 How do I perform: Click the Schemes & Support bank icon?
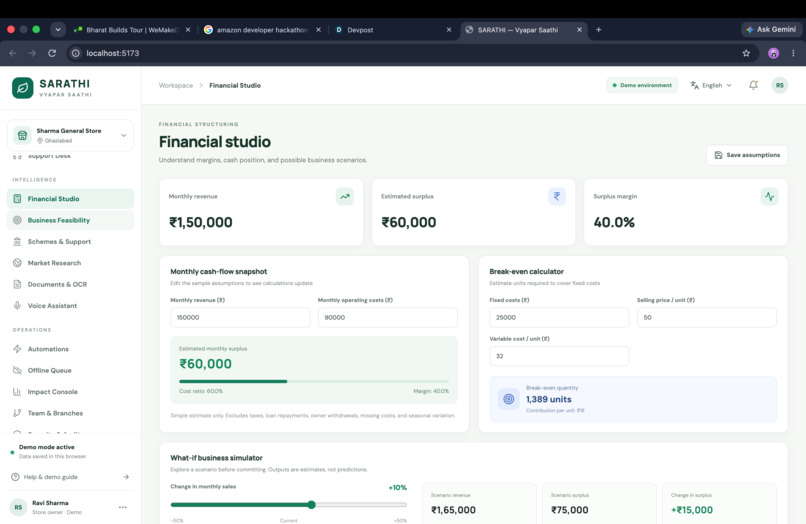tap(17, 241)
